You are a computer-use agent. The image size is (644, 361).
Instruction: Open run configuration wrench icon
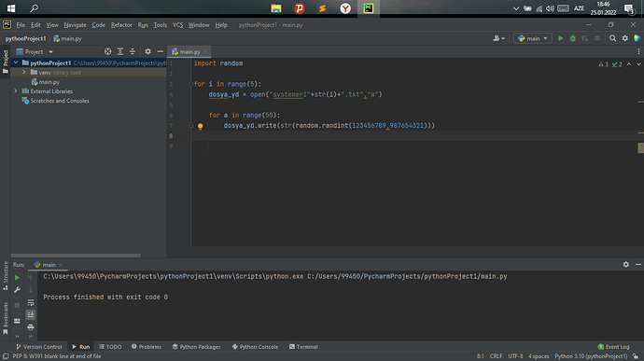[17, 290]
